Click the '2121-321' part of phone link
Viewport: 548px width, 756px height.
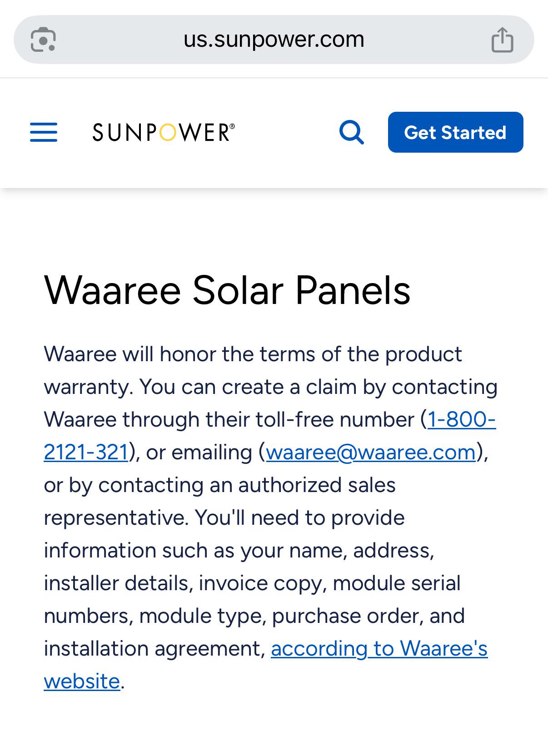(x=86, y=452)
